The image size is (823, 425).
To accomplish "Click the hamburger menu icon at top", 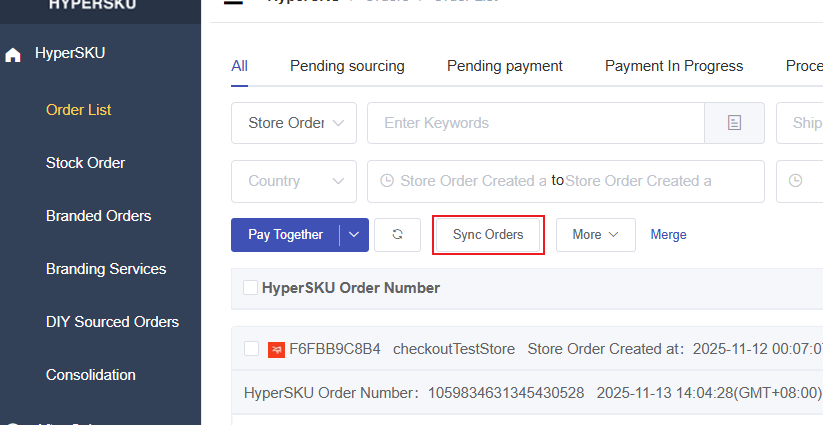I will click(x=233, y=3).
